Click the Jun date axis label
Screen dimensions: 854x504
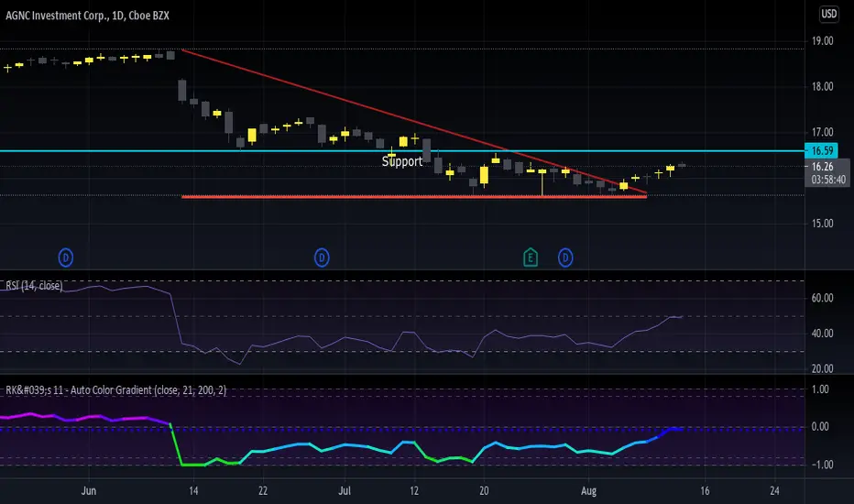coord(89,491)
